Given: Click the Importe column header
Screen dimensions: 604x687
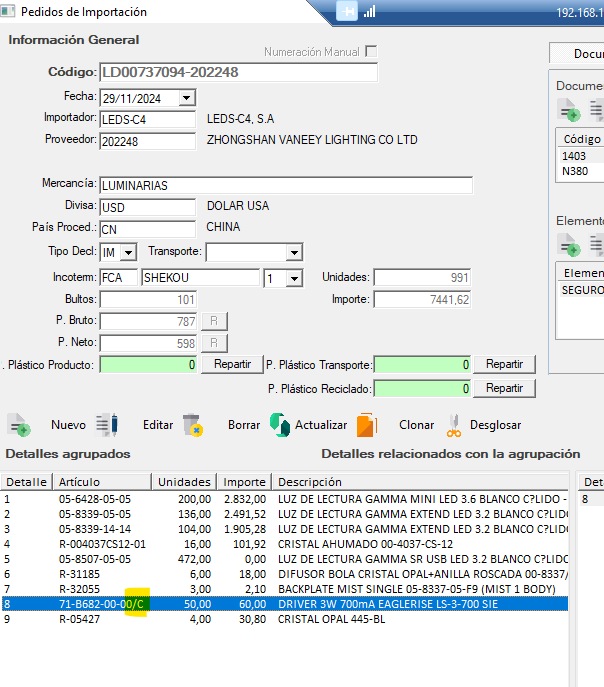Looking at the screenshot, I should [x=244, y=482].
